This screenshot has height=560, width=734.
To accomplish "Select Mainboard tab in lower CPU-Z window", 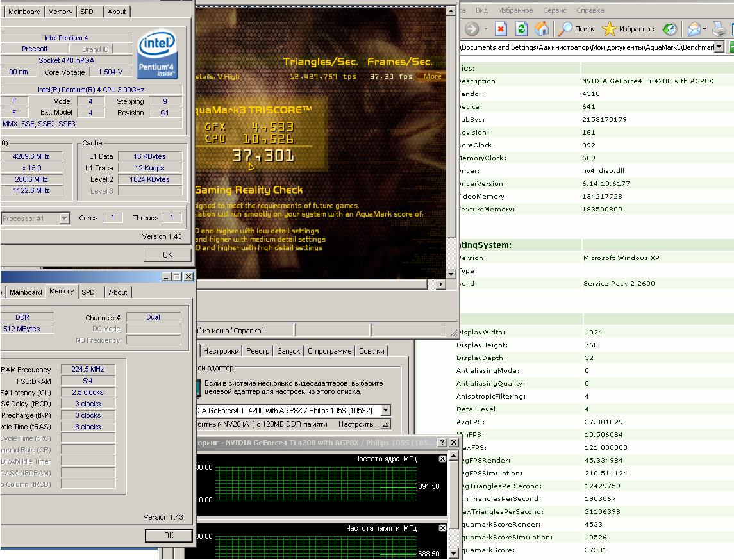I will (26, 292).
